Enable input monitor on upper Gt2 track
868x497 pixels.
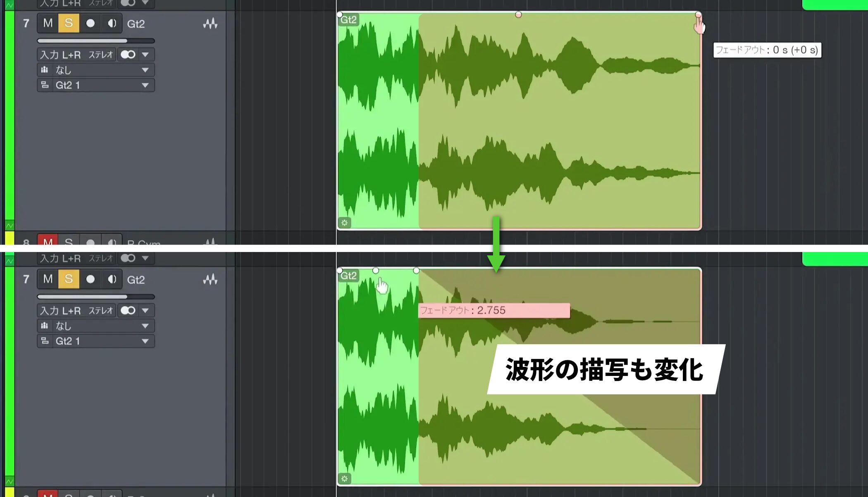point(112,23)
